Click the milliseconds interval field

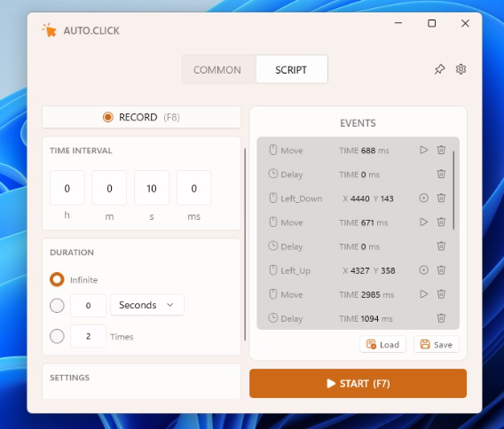pos(193,188)
